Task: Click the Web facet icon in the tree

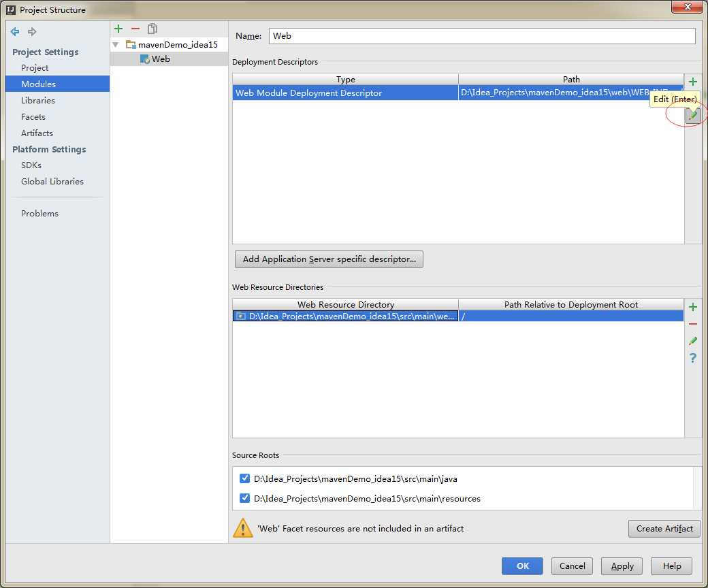Action: [145, 59]
